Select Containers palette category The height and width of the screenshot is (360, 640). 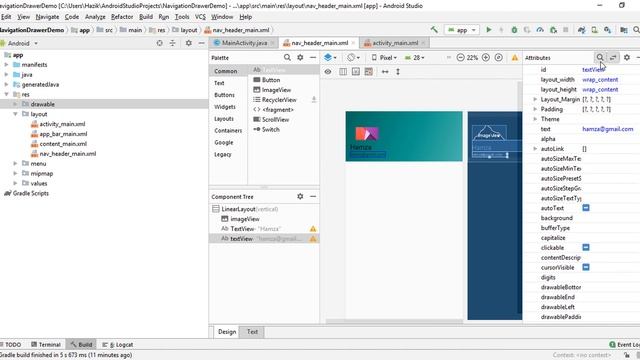click(x=228, y=131)
